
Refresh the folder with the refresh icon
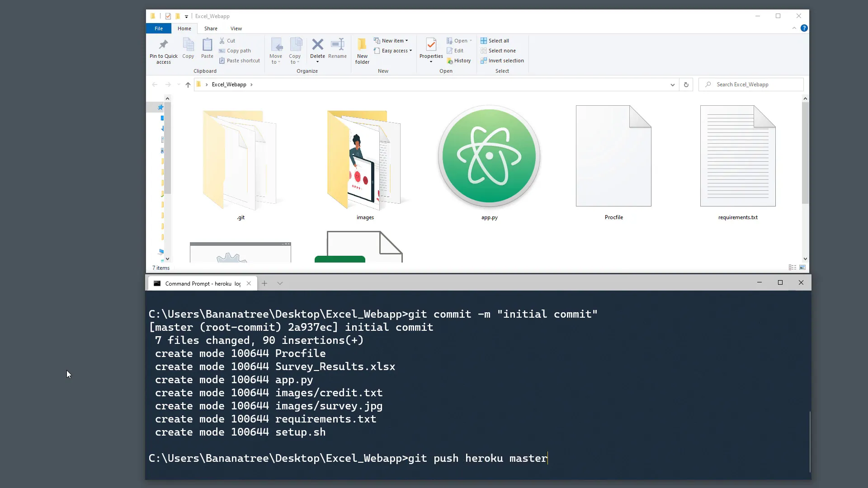click(x=686, y=84)
